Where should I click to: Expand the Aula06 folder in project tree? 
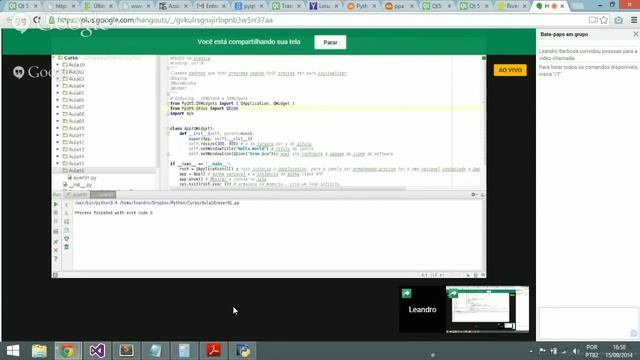tap(58, 100)
